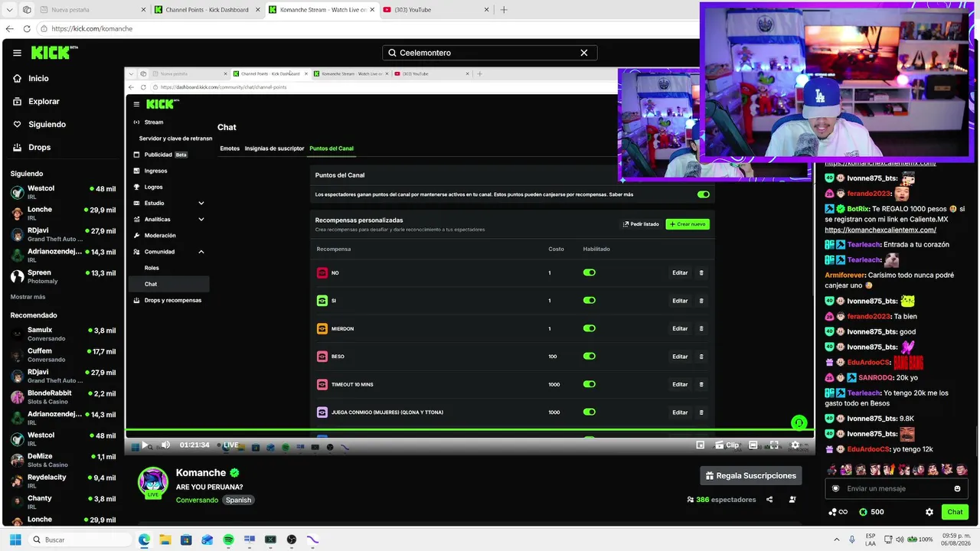This screenshot has height=551, width=980.
Task: Toggle TIMEOUT 10 MINS switch in stream
Action: [x=589, y=384]
